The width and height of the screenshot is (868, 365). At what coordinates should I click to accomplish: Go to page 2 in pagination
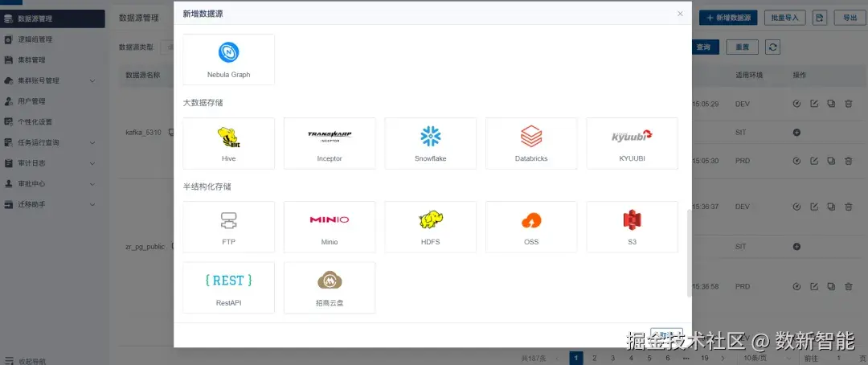tap(595, 359)
